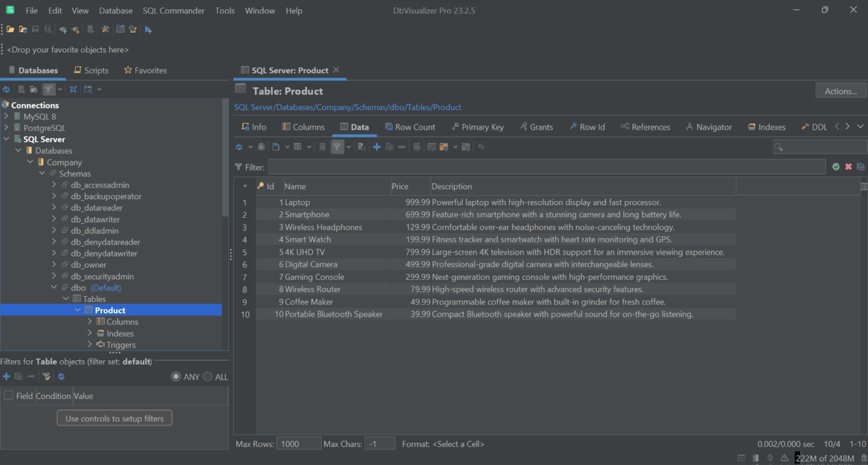
Task: Insert a new row using the plus icon
Action: (377, 146)
